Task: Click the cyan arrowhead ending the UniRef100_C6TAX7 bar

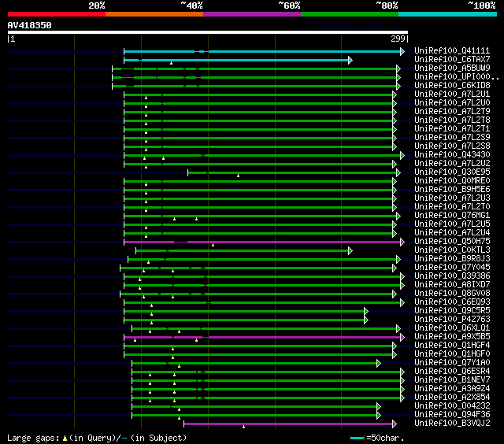Action: tap(350, 60)
